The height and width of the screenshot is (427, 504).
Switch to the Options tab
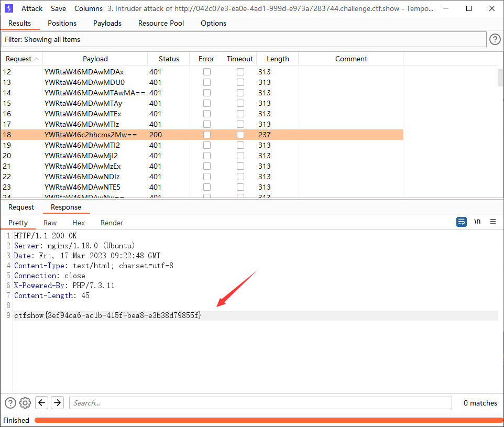click(x=213, y=24)
